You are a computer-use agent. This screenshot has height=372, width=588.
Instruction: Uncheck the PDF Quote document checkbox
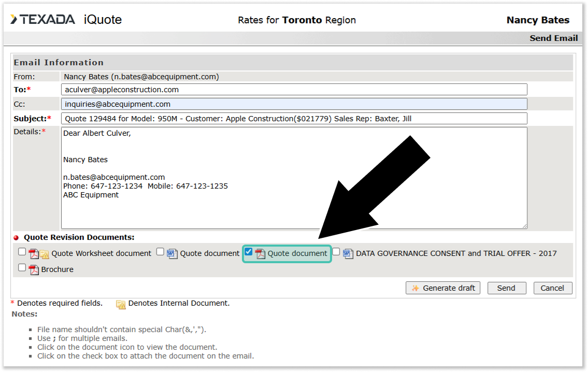click(x=249, y=252)
